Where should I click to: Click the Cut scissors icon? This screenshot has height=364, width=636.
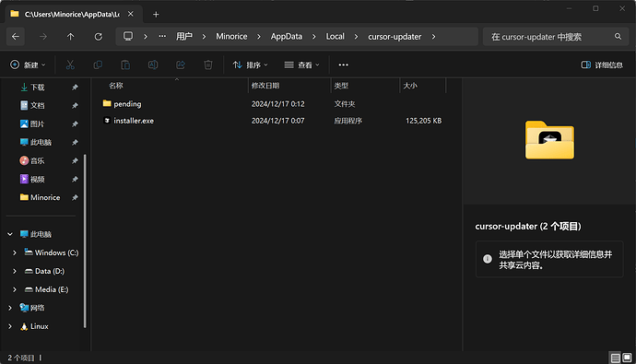[70, 65]
